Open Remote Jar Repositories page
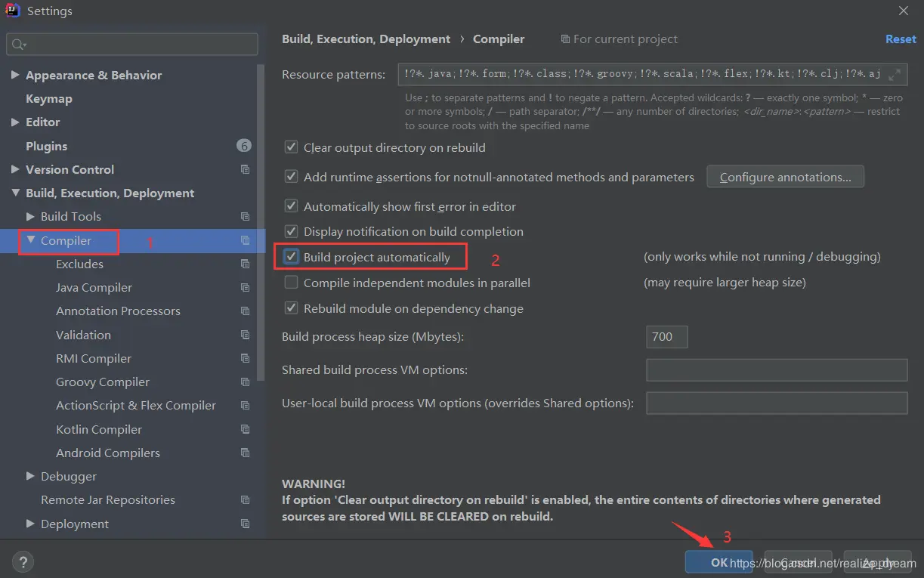The image size is (924, 578). tap(108, 499)
